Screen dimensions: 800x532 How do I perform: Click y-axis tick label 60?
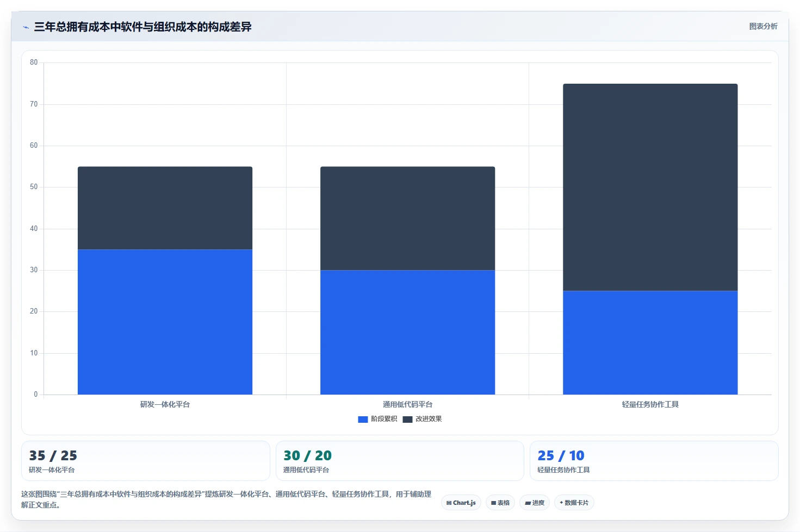34,146
